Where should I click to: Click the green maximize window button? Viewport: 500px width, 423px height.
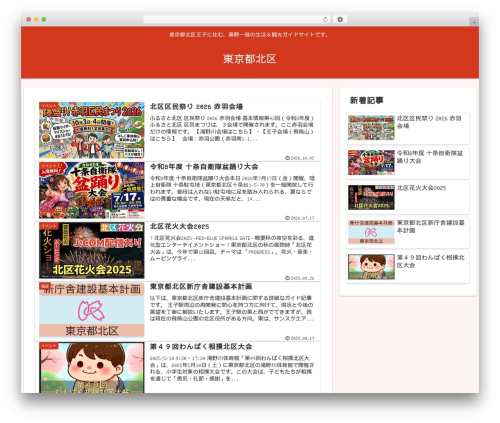pos(44,19)
